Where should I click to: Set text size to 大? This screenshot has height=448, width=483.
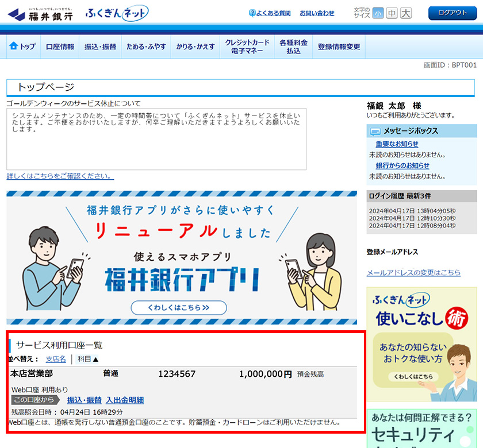pos(406,13)
